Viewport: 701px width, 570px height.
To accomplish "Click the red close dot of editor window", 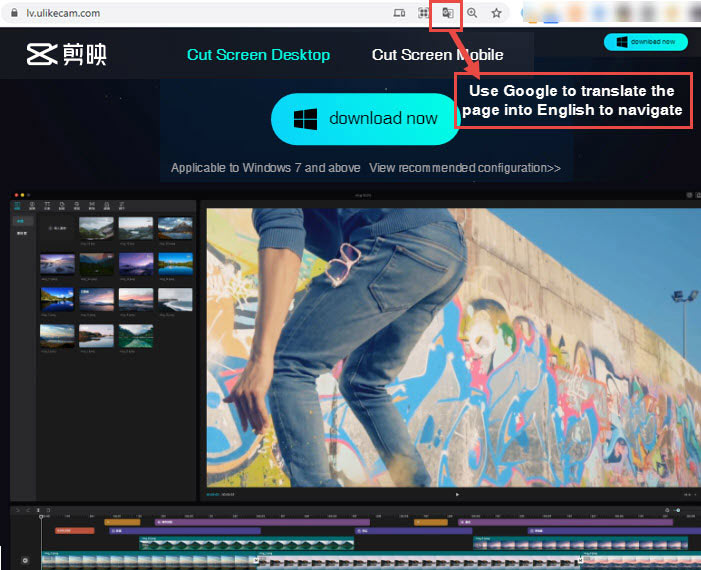I will tap(16, 195).
